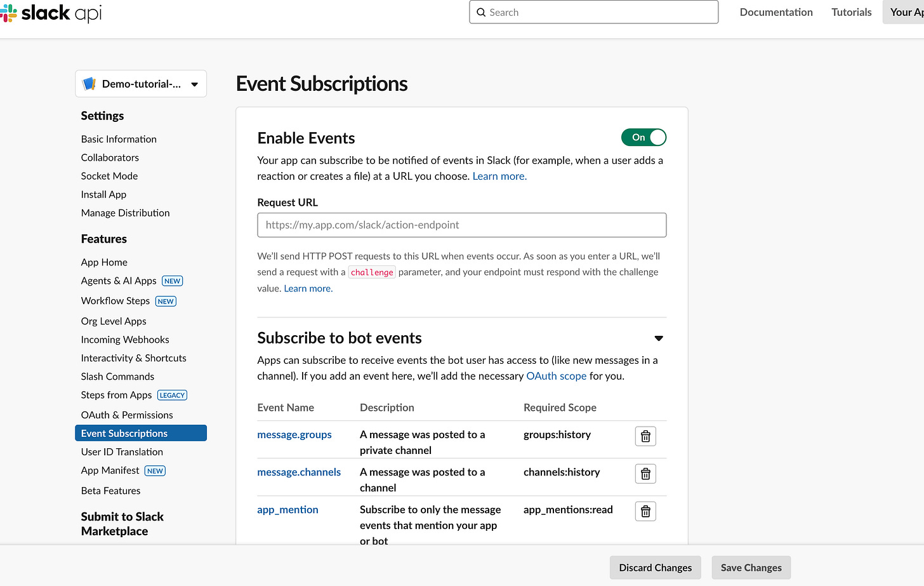Viewport: 924px width, 586px height.
Task: Focus the top Search field
Action: pos(594,12)
